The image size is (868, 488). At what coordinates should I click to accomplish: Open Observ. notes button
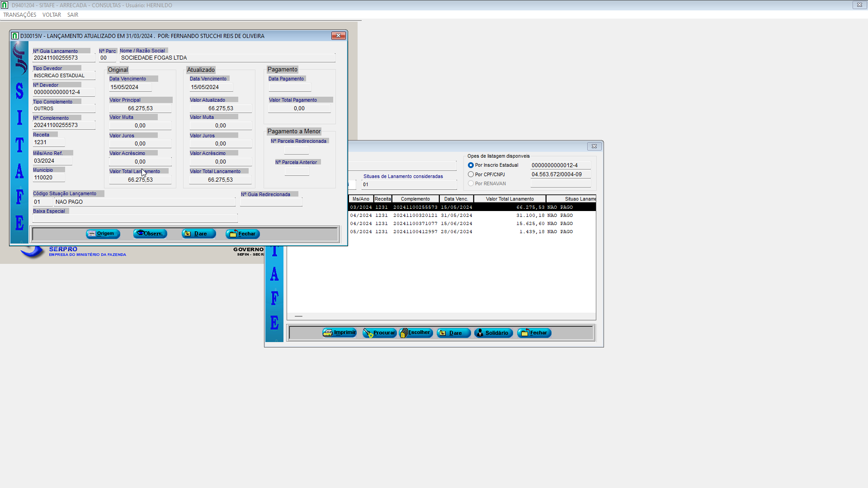click(x=150, y=234)
